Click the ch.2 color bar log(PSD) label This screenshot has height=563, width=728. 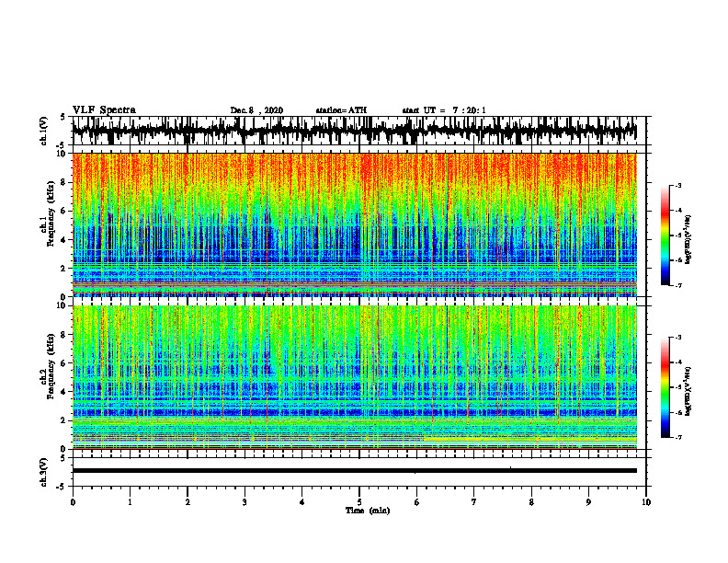(x=688, y=391)
